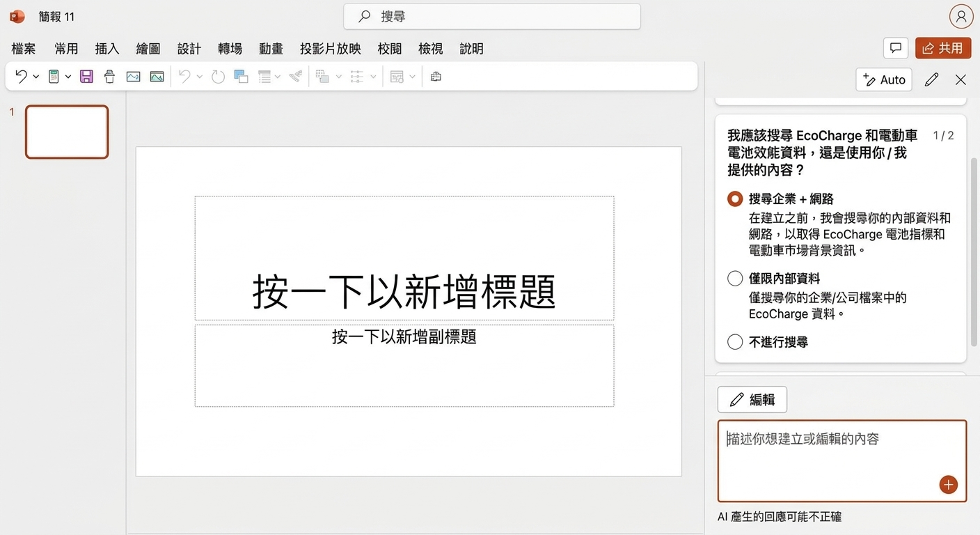Open the 檢視 tab
The width and height of the screenshot is (980, 535).
click(x=431, y=49)
